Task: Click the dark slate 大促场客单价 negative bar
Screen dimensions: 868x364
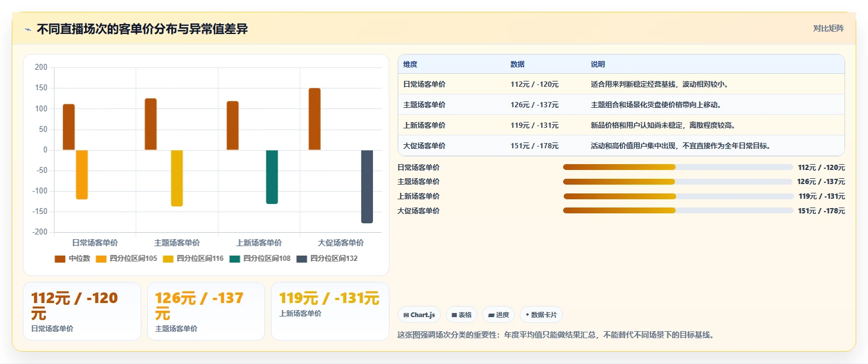Action: coord(367,186)
